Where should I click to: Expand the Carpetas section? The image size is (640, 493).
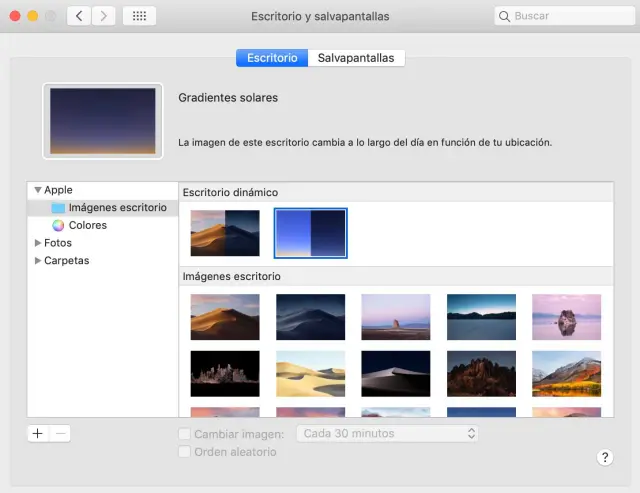pyautogui.click(x=38, y=261)
